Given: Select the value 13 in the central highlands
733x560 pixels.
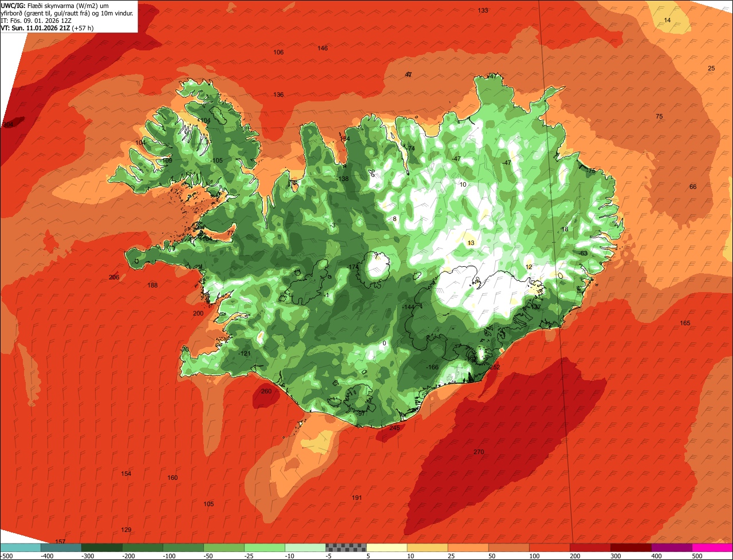Looking at the screenshot, I should click(471, 243).
